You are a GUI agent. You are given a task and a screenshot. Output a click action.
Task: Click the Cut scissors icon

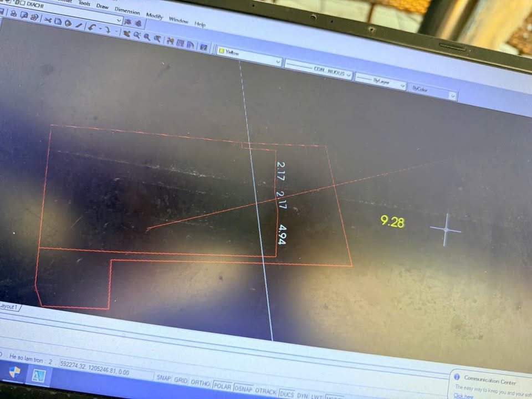tap(48, 21)
